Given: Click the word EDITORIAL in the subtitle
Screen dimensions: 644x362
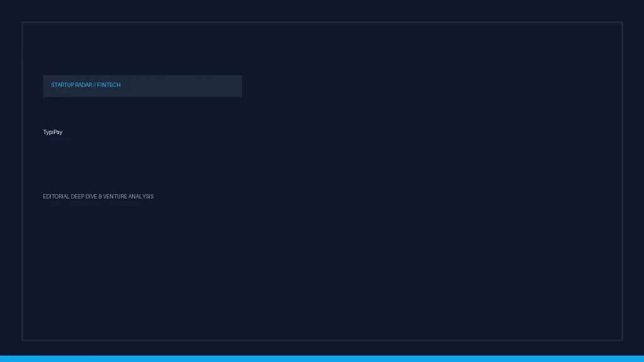Looking at the screenshot, I should (x=56, y=197).
